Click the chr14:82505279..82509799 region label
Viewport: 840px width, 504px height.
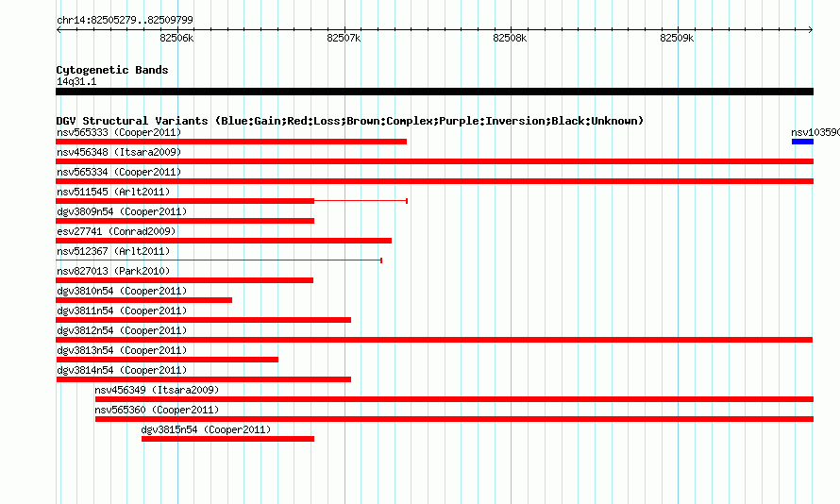pyautogui.click(x=125, y=21)
